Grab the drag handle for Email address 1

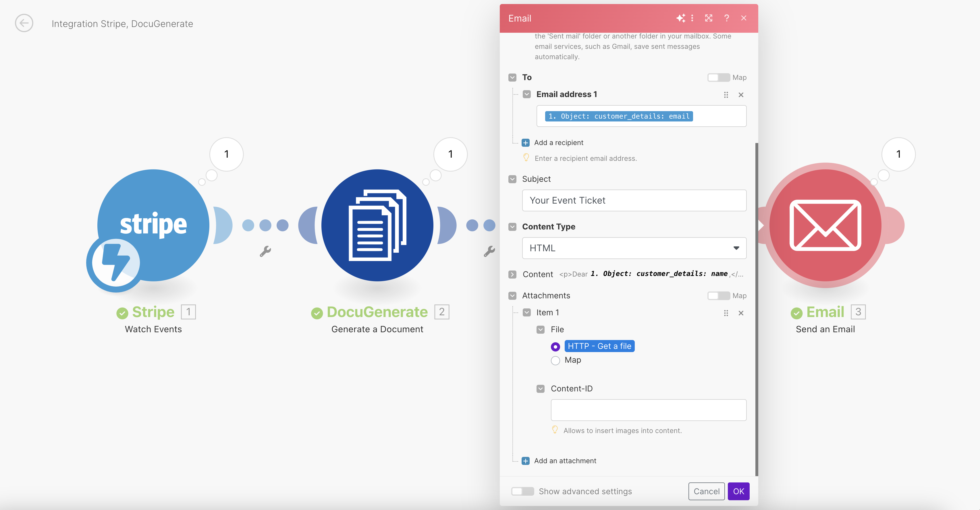point(726,95)
